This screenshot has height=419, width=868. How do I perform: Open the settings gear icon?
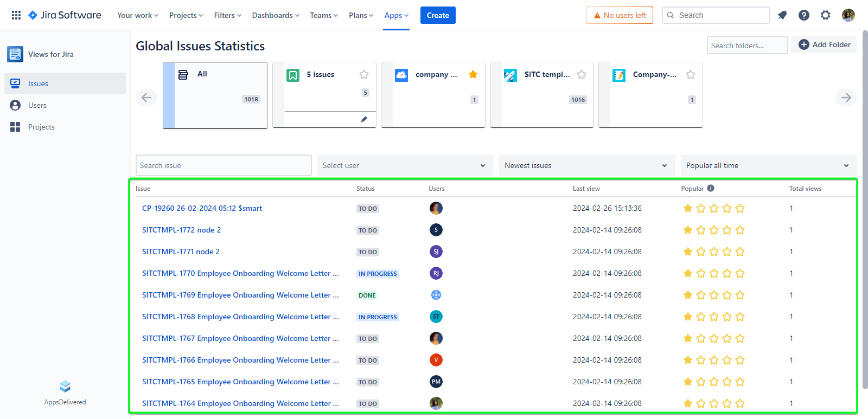(825, 15)
